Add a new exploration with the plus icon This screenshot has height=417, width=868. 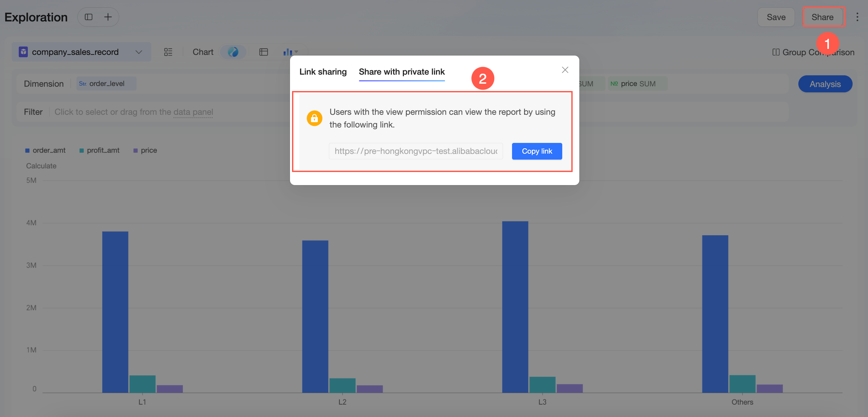(x=108, y=17)
